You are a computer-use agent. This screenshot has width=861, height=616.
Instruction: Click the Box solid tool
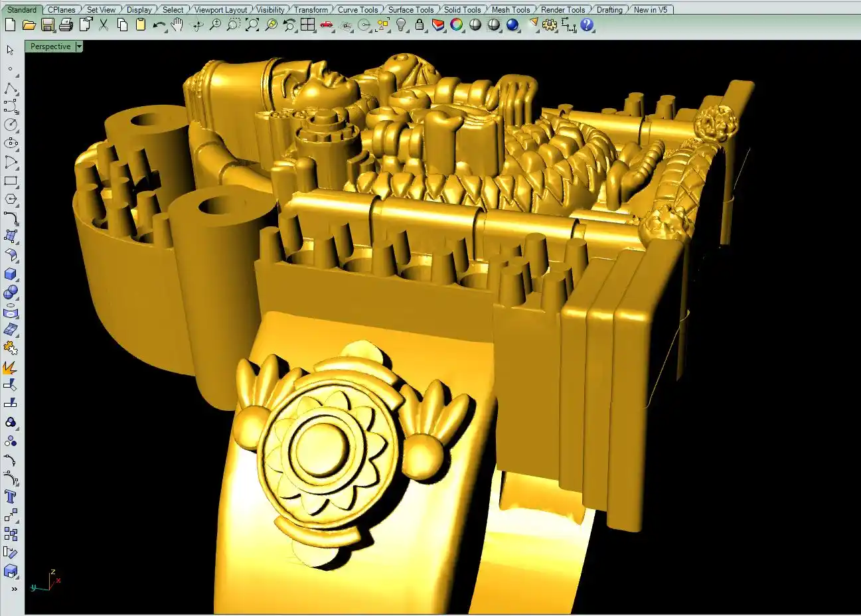pyautogui.click(x=11, y=274)
